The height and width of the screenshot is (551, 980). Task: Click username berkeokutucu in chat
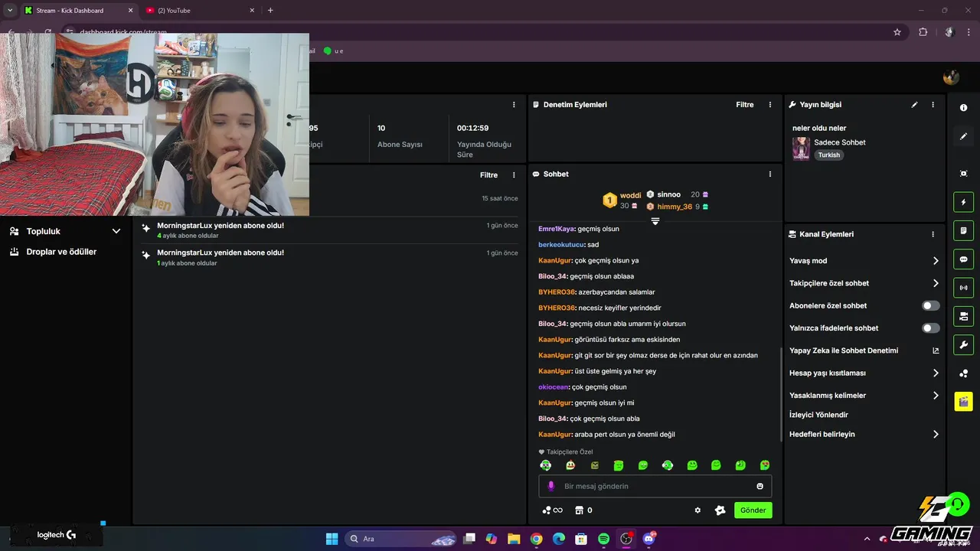[561, 245]
